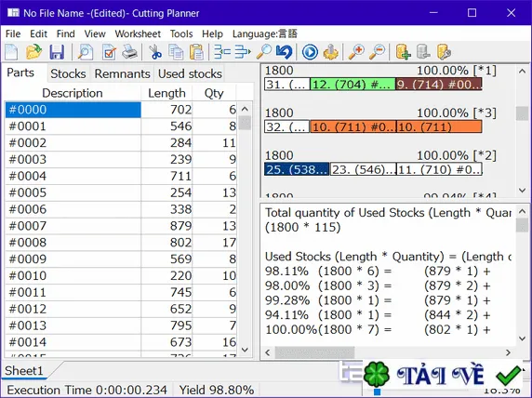Switch to the Used stocks tab
Viewport: 532px width, 398px height.
pyautogui.click(x=190, y=73)
